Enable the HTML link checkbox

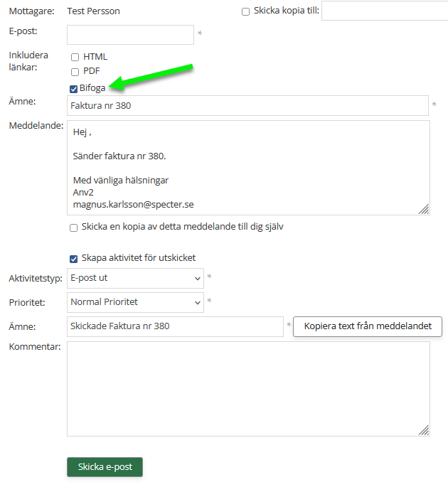click(75, 57)
